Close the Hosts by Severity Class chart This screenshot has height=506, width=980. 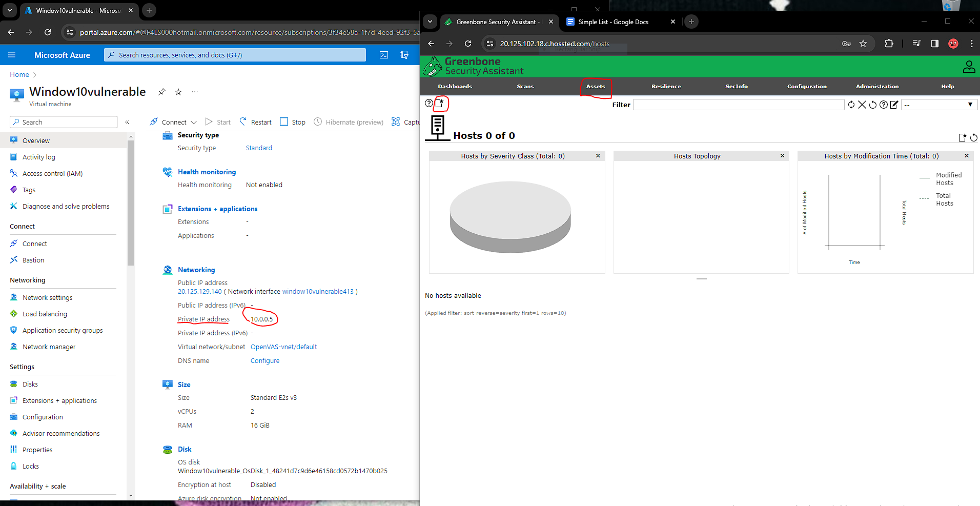(x=598, y=156)
